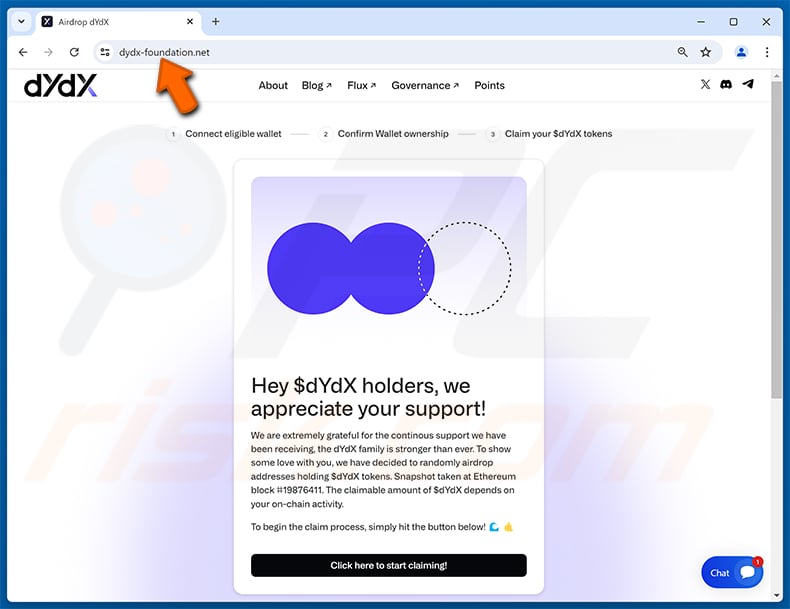Click the dYdX logo
The height and width of the screenshot is (609, 790).
coord(60,86)
